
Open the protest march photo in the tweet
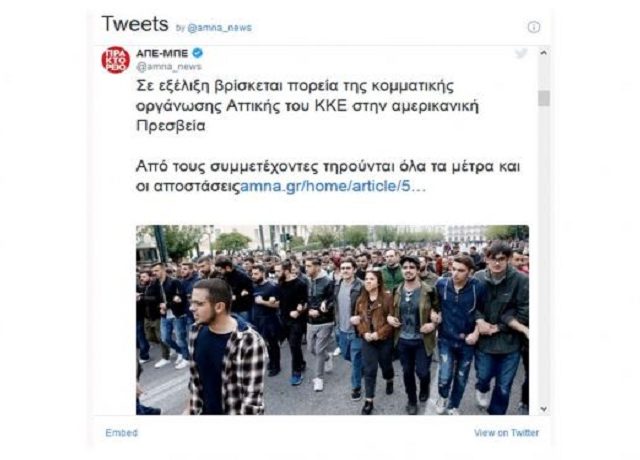pos(332,320)
